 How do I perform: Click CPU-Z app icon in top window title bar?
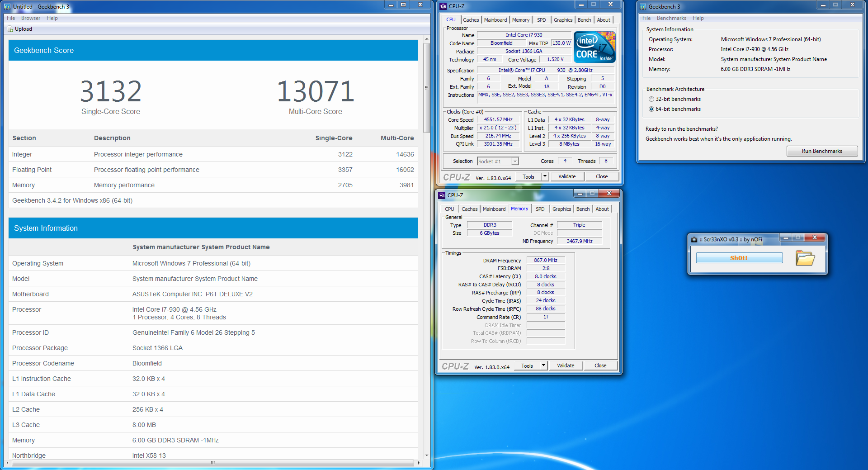coord(443,6)
